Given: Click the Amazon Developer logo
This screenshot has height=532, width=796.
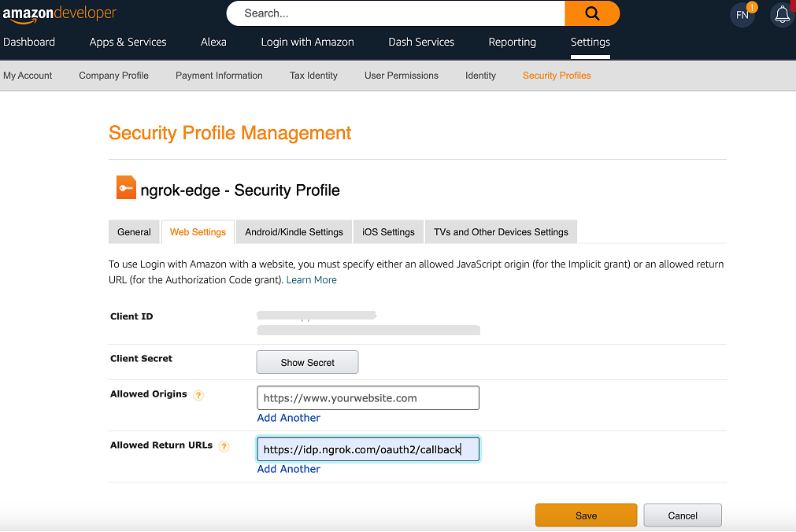Looking at the screenshot, I should pos(59,13).
